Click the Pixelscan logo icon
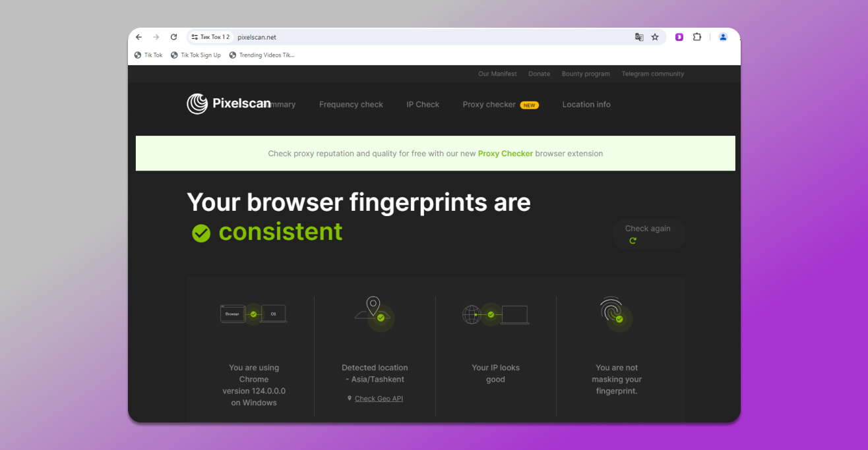Viewport: 868px width, 450px height. (x=196, y=103)
